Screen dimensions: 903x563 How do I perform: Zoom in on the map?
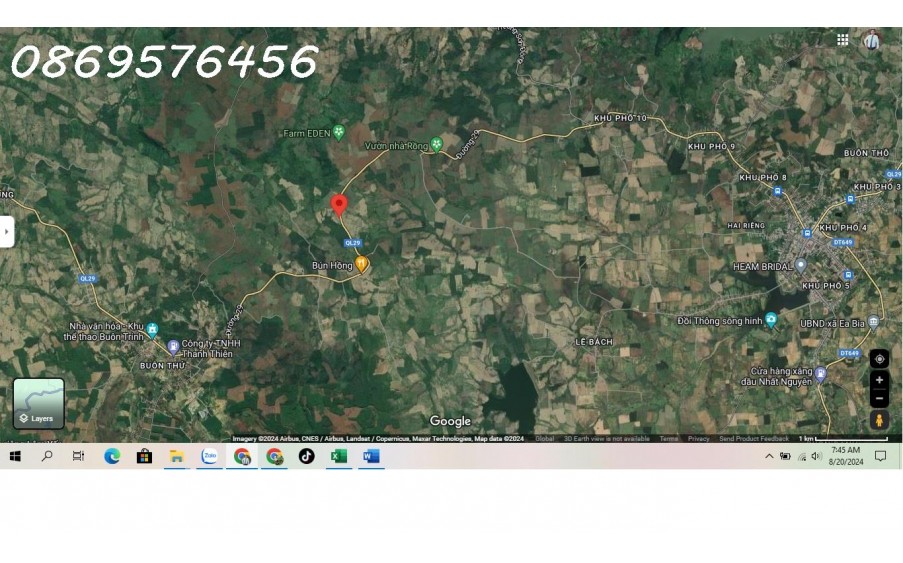(879, 380)
